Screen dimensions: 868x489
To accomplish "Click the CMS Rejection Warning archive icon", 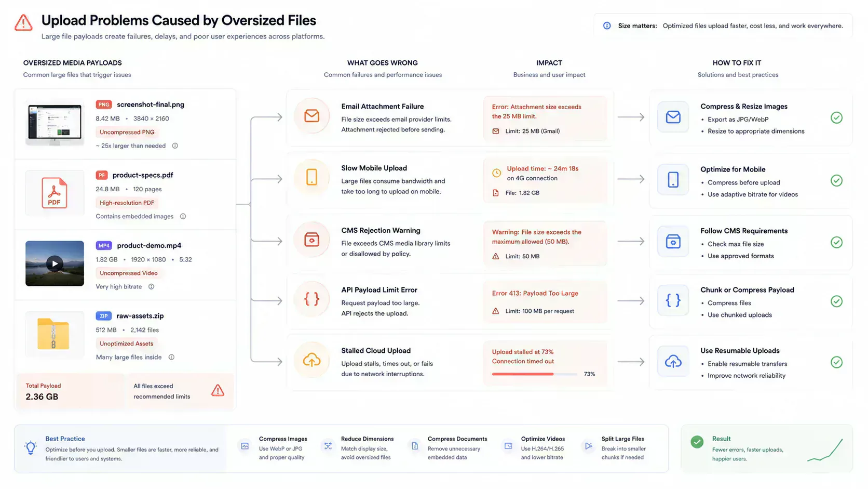I will (311, 240).
